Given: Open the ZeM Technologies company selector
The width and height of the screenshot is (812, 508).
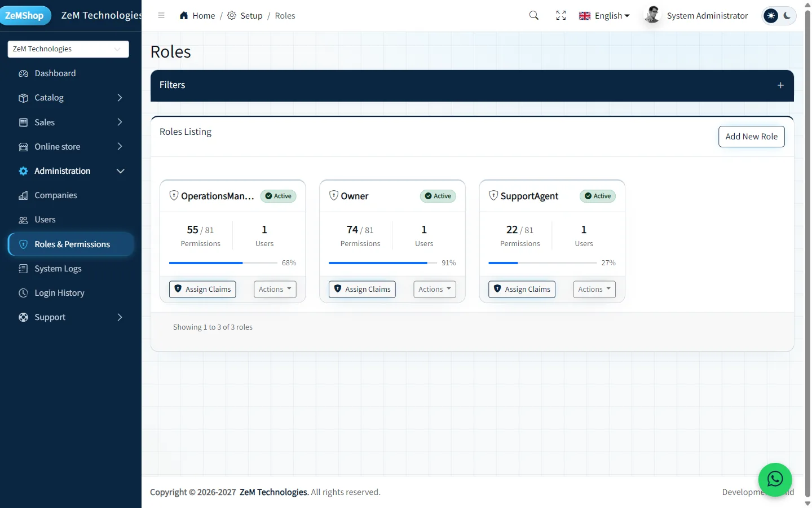Looking at the screenshot, I should 68,49.
